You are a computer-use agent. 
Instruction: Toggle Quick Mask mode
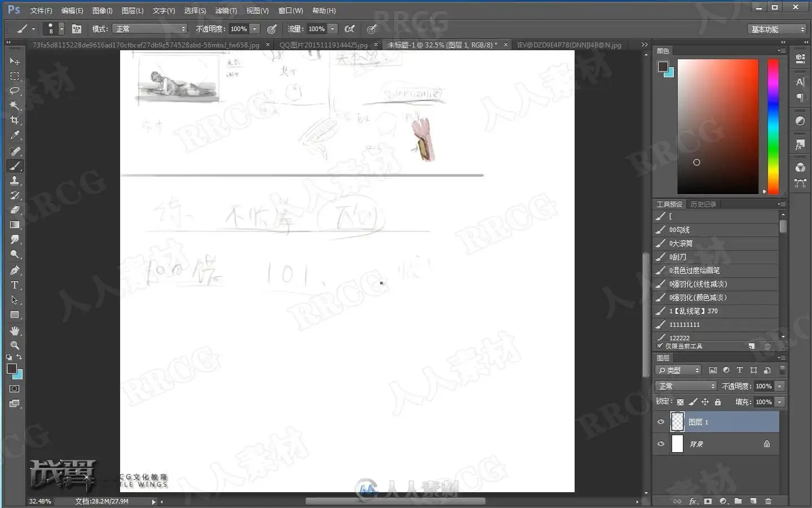pyautogui.click(x=15, y=389)
